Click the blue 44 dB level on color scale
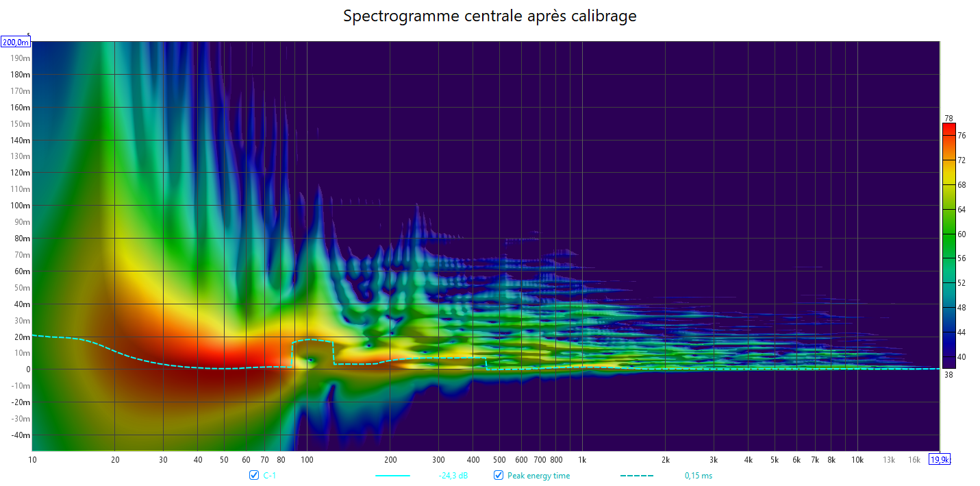 click(948, 332)
